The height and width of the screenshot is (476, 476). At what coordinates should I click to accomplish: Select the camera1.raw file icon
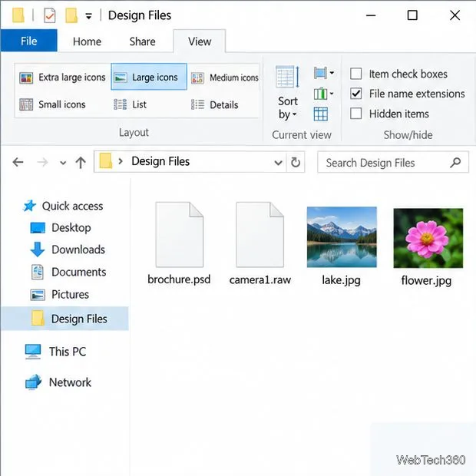tap(260, 235)
